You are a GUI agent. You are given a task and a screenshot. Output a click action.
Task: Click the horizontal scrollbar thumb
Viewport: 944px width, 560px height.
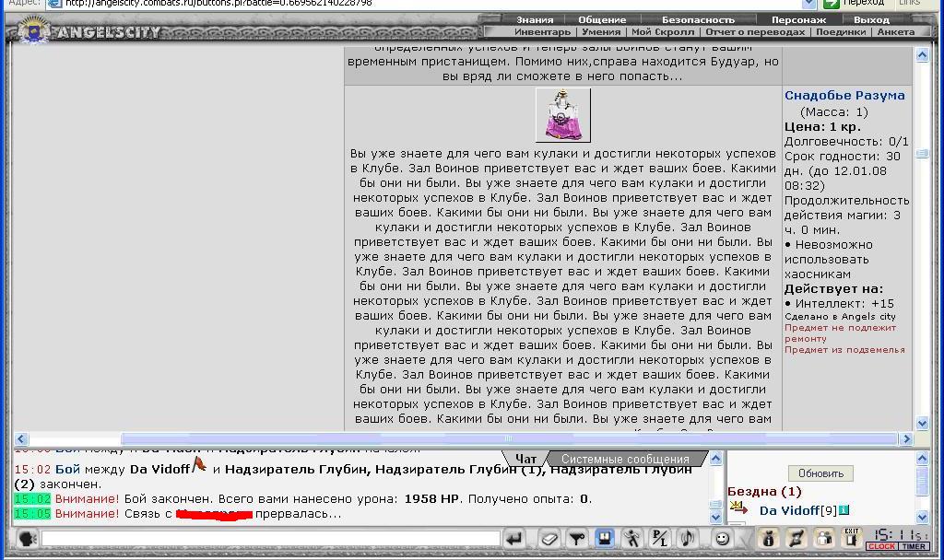tap(509, 439)
